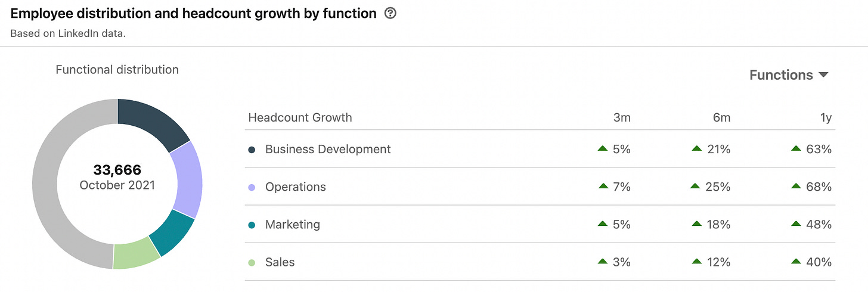Select the Operations row label
Screen dimensions: 868x292
296,187
